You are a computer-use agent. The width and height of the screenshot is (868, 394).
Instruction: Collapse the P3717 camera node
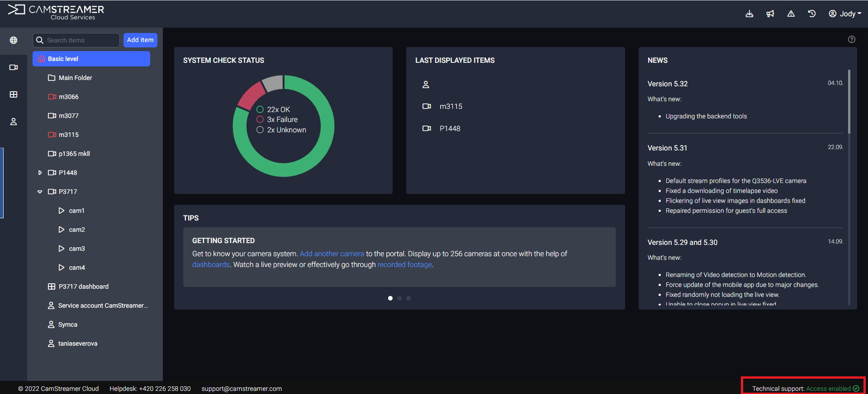coord(40,192)
